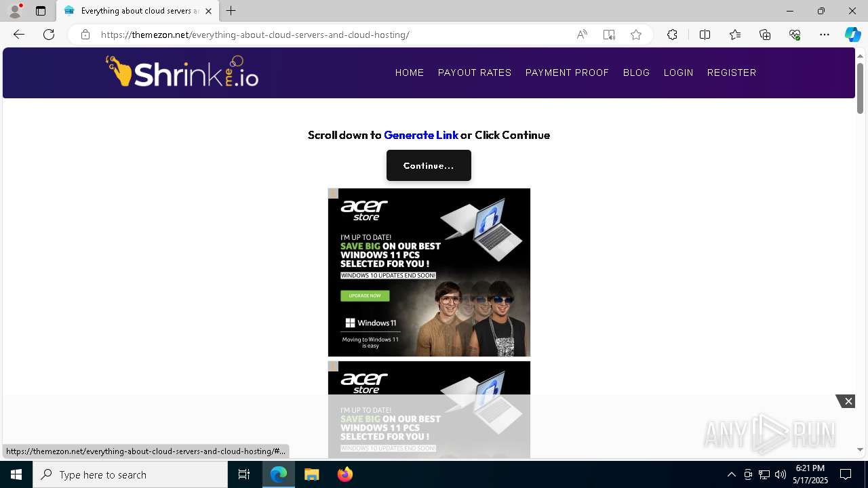868x488 pixels.
Task: Open the Extensions puzzle icon
Action: tap(672, 35)
